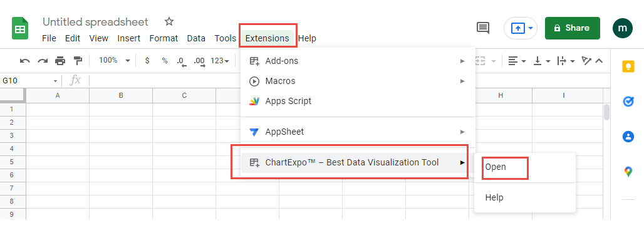Expand the G10 name box dropdown
Viewport: 644px width, 235px height.
click(56, 81)
